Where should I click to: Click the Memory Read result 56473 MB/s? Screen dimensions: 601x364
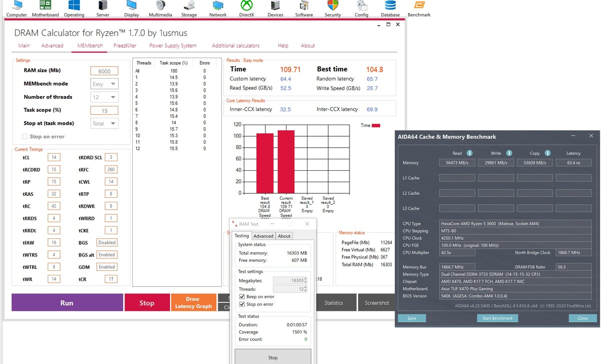[457, 163]
